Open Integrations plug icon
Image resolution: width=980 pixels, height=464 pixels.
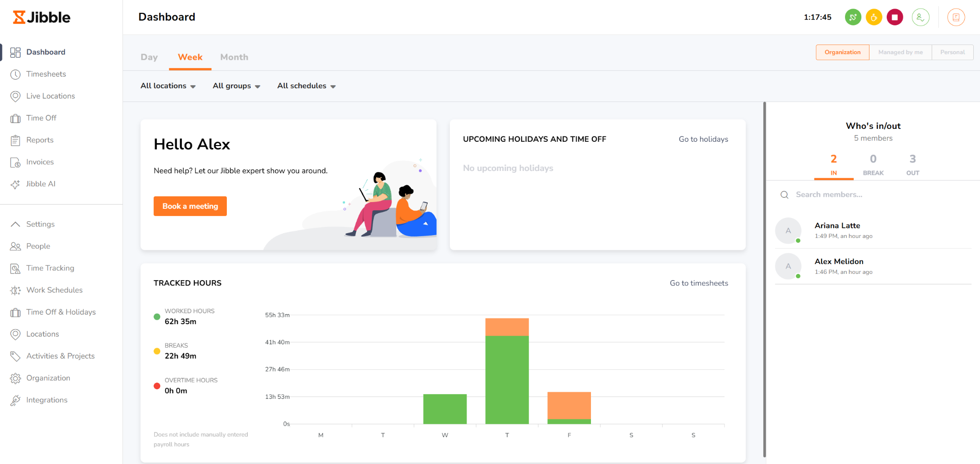coord(15,400)
